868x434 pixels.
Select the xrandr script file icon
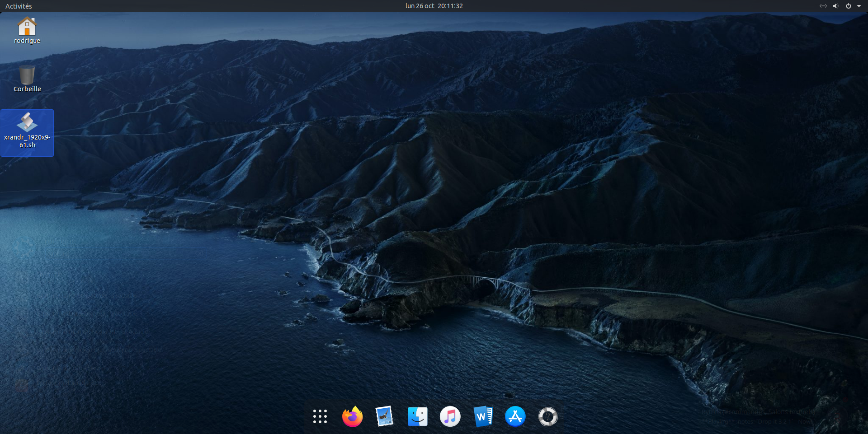pos(27,122)
